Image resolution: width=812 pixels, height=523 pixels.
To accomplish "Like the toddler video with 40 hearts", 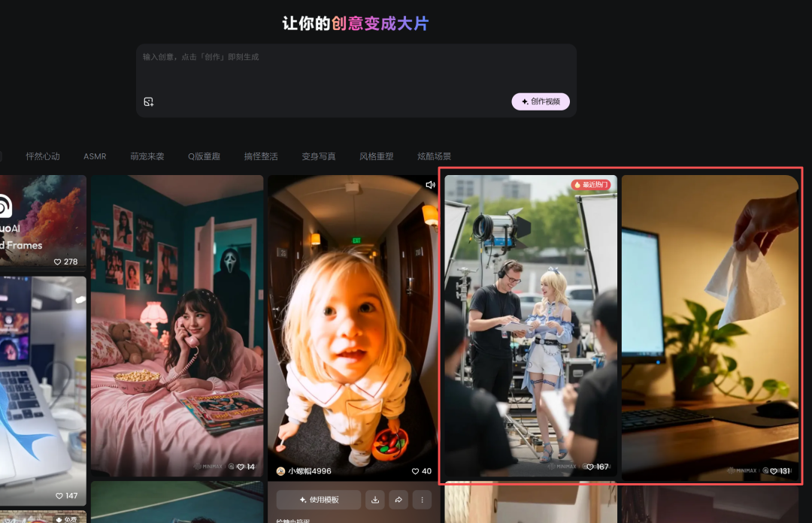I will tap(417, 471).
